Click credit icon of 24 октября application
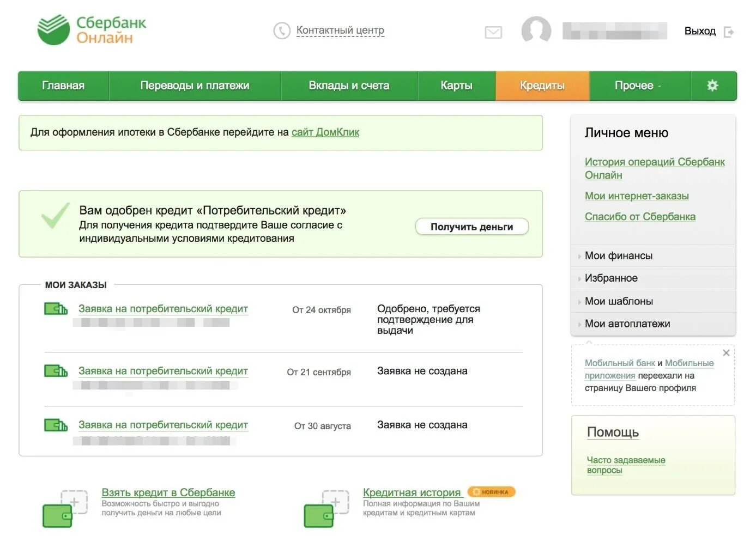 pyautogui.click(x=56, y=309)
